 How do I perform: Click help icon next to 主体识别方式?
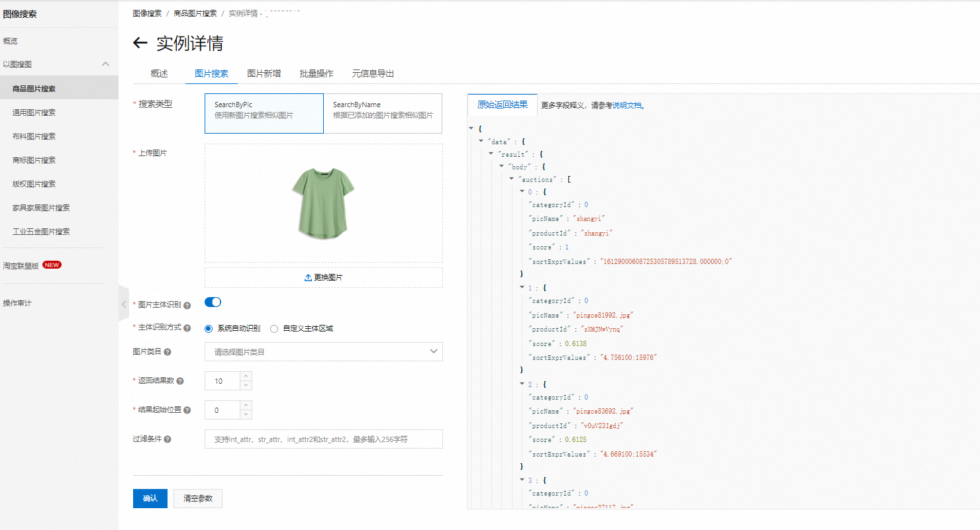coord(187,328)
